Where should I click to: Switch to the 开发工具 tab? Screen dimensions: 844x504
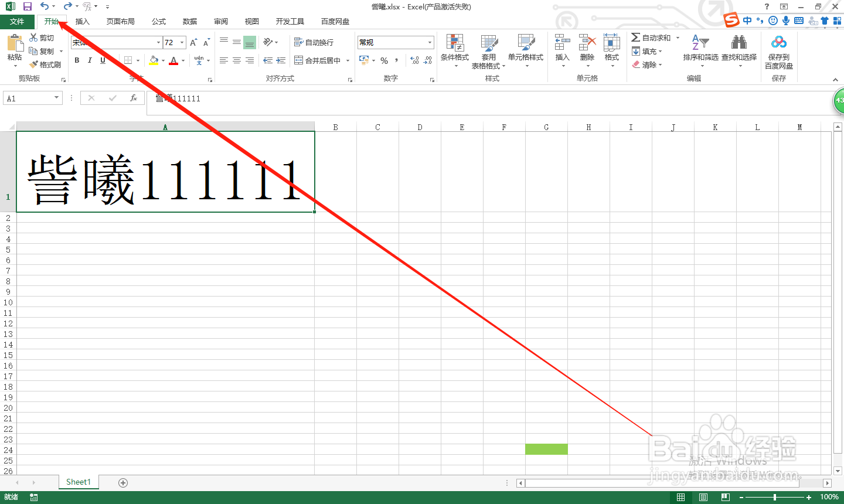point(290,22)
